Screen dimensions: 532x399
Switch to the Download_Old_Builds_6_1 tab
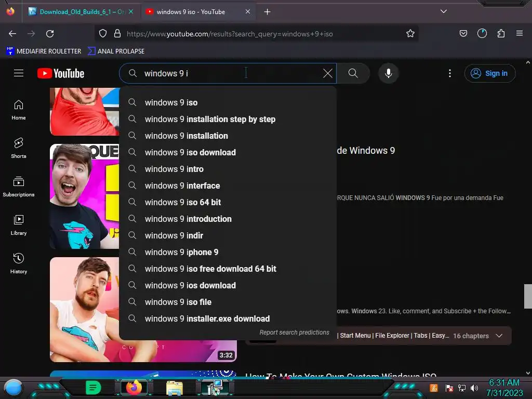[x=81, y=12]
